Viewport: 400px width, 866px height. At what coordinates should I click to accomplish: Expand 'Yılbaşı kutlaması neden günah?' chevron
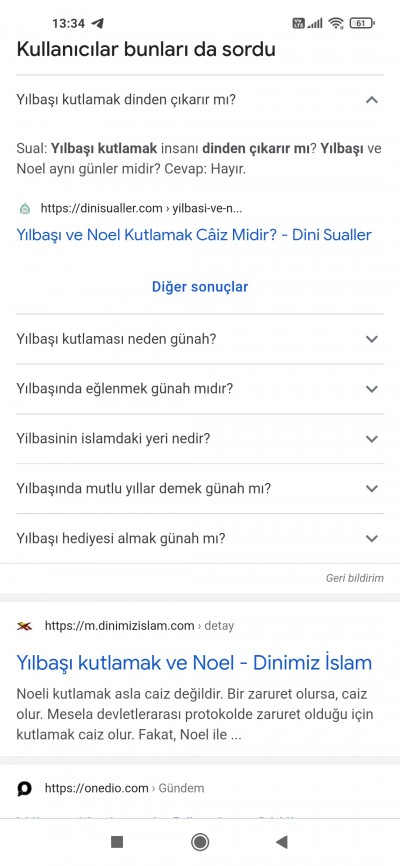[x=372, y=339]
